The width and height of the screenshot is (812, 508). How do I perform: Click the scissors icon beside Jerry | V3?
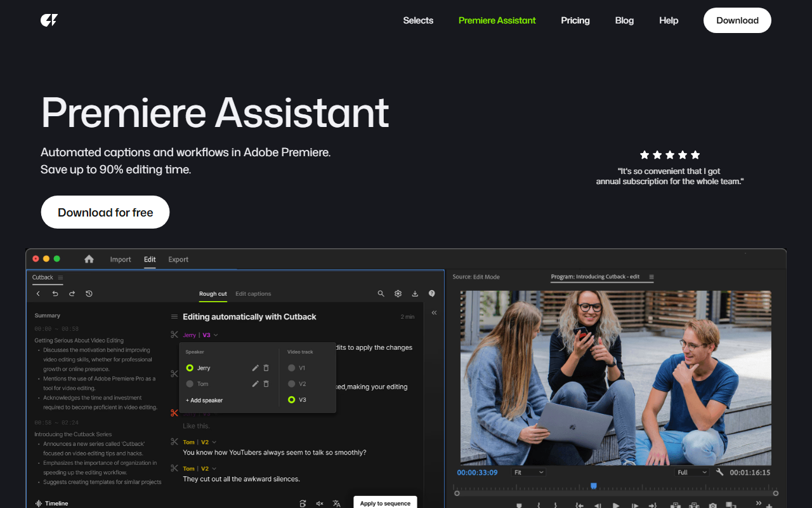click(174, 335)
